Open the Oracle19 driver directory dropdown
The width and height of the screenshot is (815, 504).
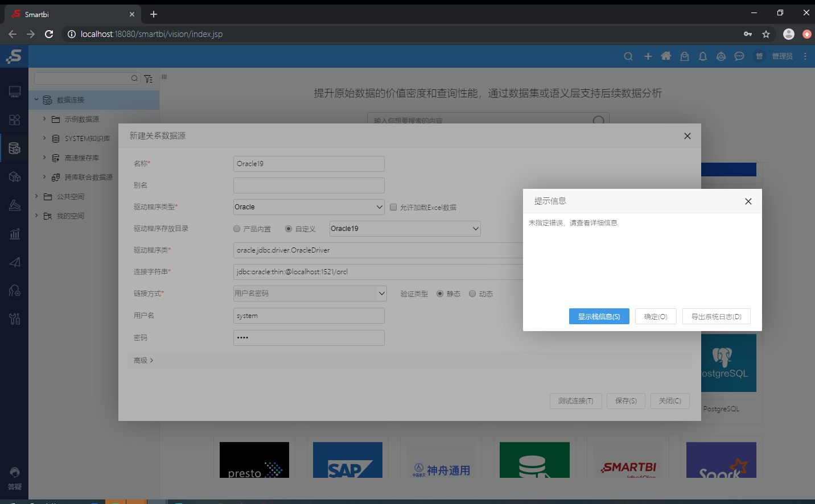click(x=405, y=229)
